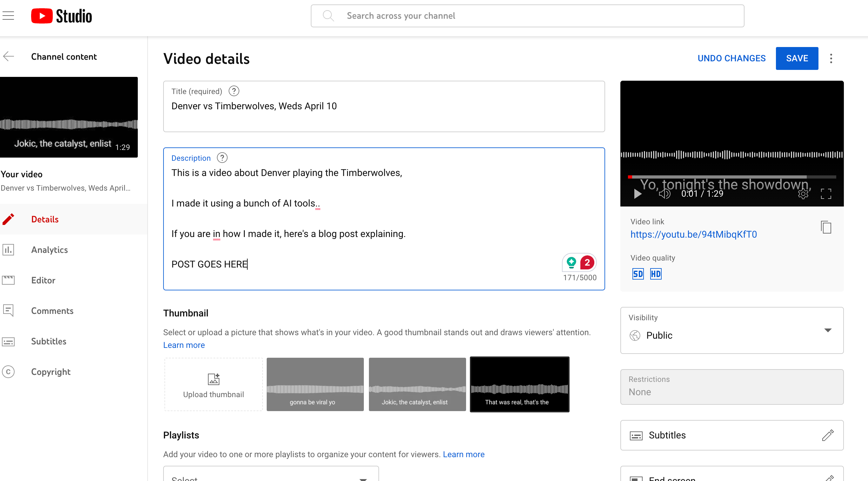This screenshot has height=481, width=868.
Task: Click the sidebar video preview thumbnail
Action: click(69, 117)
